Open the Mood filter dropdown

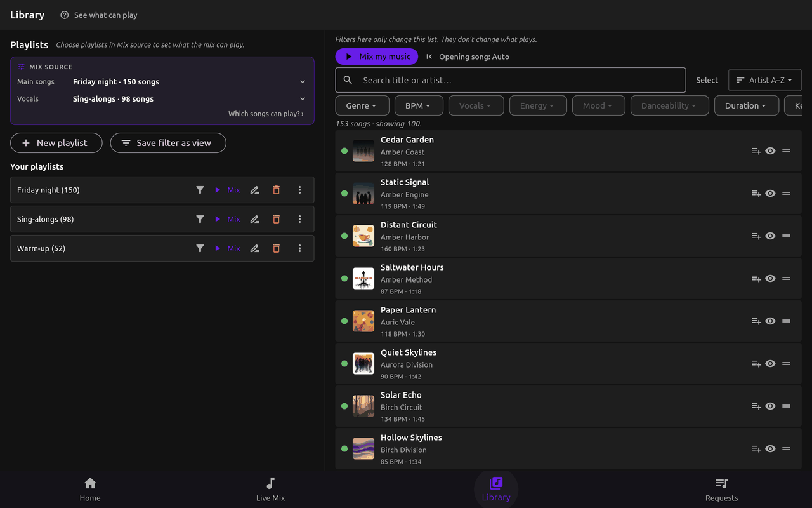[599, 105]
